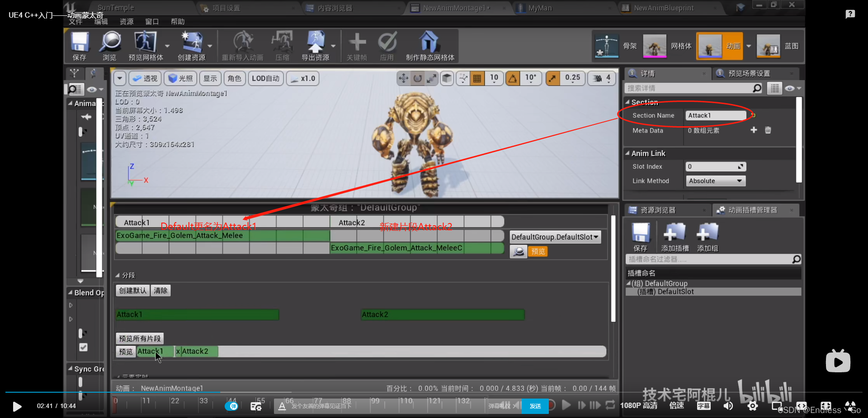The height and width of the screenshot is (418, 868).
Task: Click Reimport Animation (重新导入动画) icon
Action: [243, 46]
